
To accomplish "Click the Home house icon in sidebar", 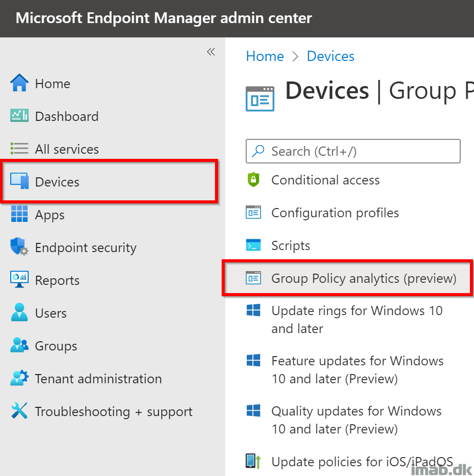I will [19, 83].
